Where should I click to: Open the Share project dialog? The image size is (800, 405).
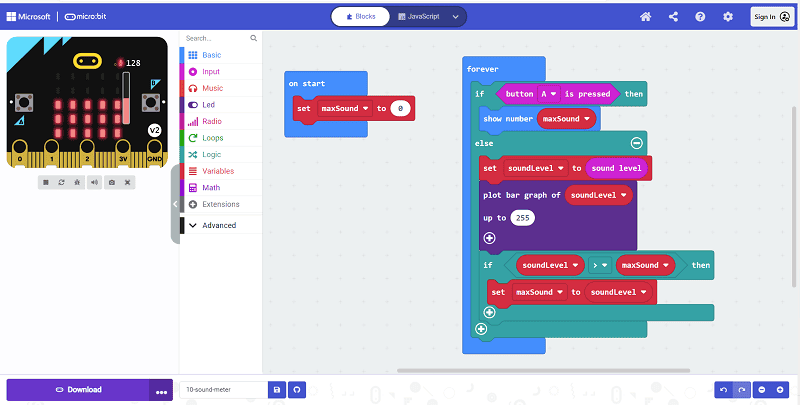pyautogui.click(x=673, y=17)
